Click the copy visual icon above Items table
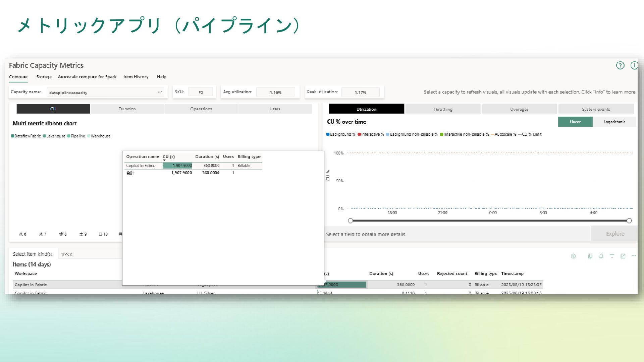This screenshot has height=362, width=644. [590, 256]
